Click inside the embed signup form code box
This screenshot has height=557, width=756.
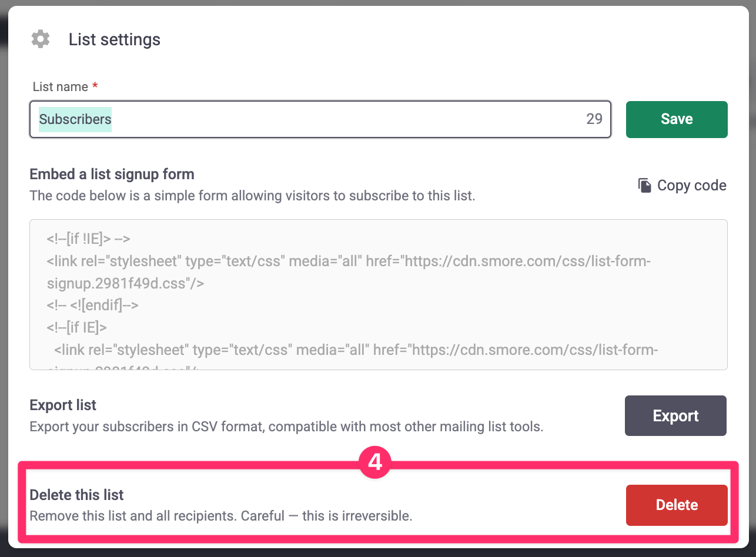[x=379, y=295]
